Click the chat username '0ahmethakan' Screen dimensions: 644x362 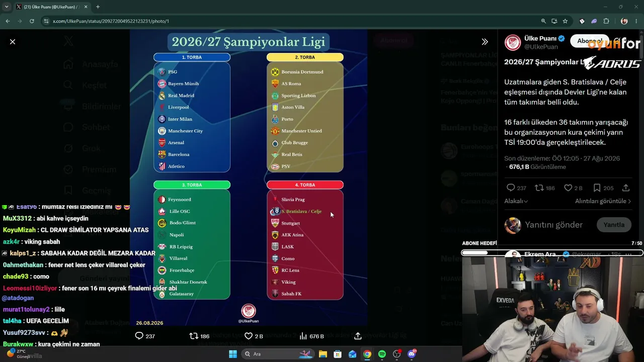(x=23, y=265)
